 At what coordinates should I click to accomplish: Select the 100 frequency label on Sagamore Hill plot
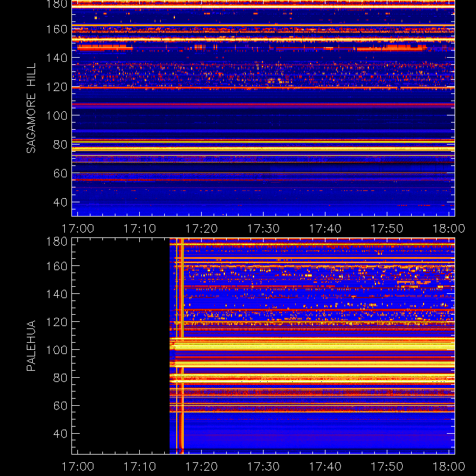click(57, 115)
